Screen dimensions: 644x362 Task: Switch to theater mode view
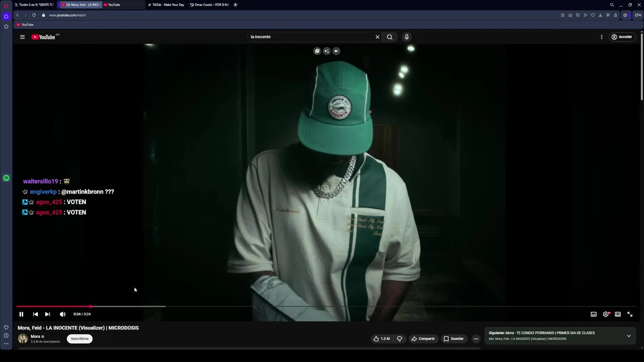(x=618, y=314)
